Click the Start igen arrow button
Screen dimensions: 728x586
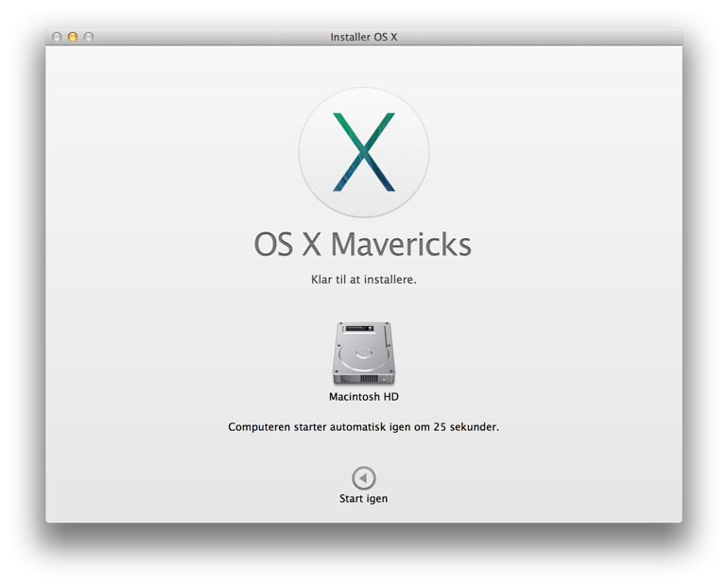(364, 478)
